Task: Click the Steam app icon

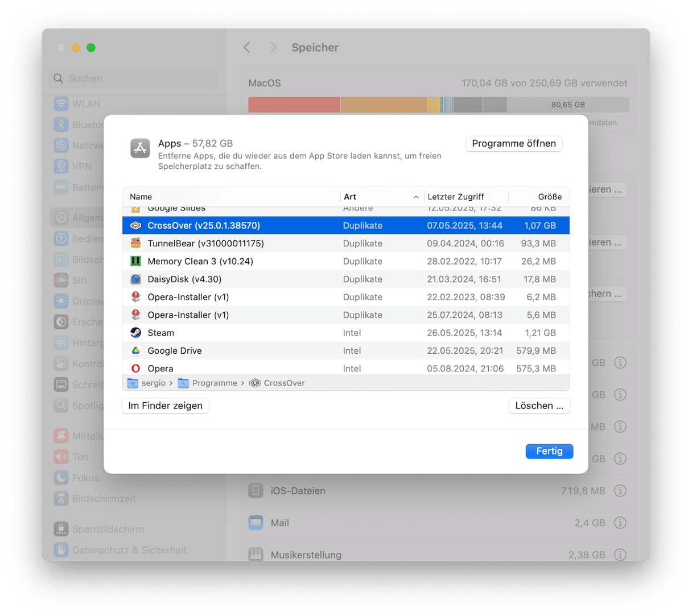Action: [x=135, y=333]
